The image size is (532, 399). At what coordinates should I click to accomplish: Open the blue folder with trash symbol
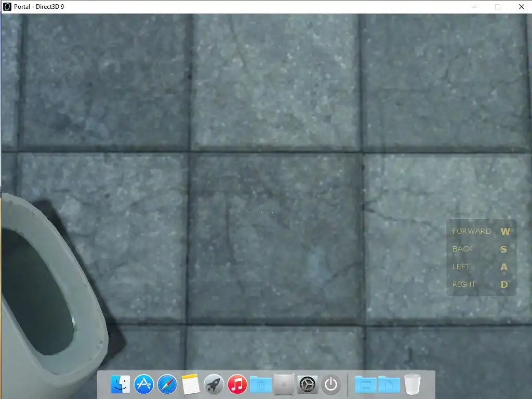pos(261,385)
